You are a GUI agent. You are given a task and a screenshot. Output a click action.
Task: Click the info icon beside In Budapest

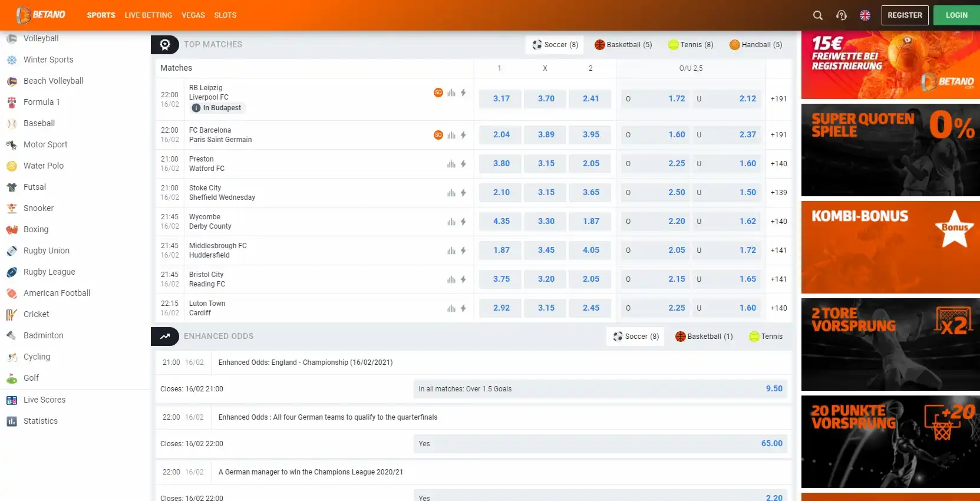point(196,108)
